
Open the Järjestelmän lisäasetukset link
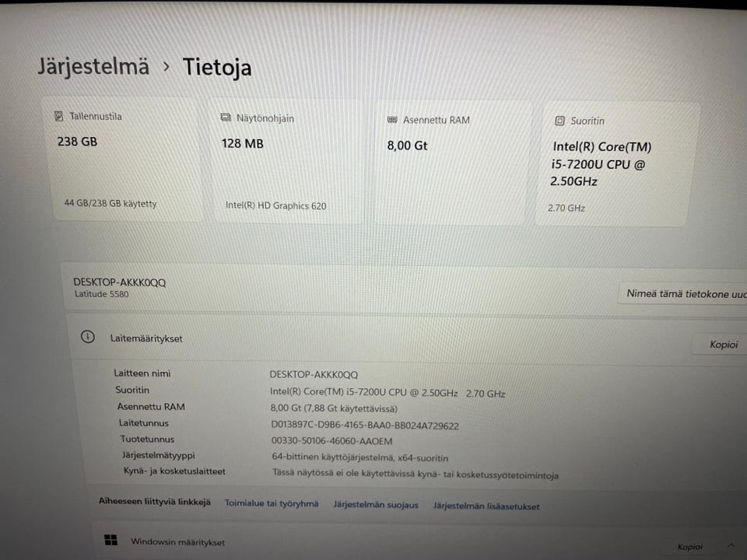pyautogui.click(x=486, y=506)
